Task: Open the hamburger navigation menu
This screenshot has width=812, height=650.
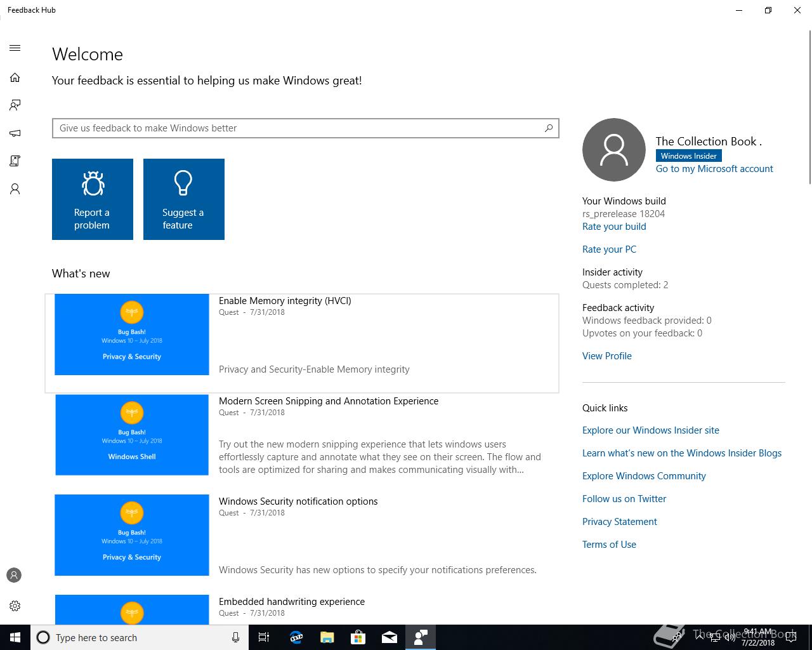Action: [15, 48]
